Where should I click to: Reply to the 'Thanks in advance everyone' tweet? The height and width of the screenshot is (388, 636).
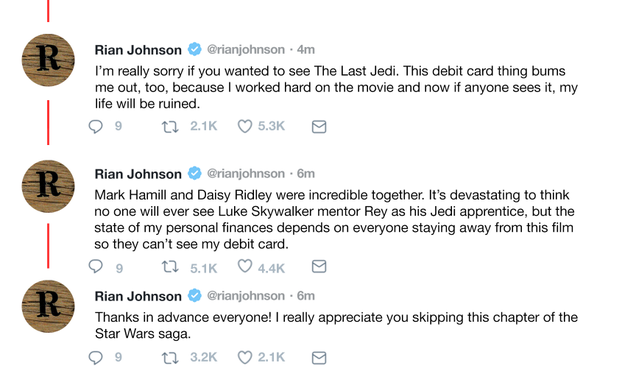96,358
